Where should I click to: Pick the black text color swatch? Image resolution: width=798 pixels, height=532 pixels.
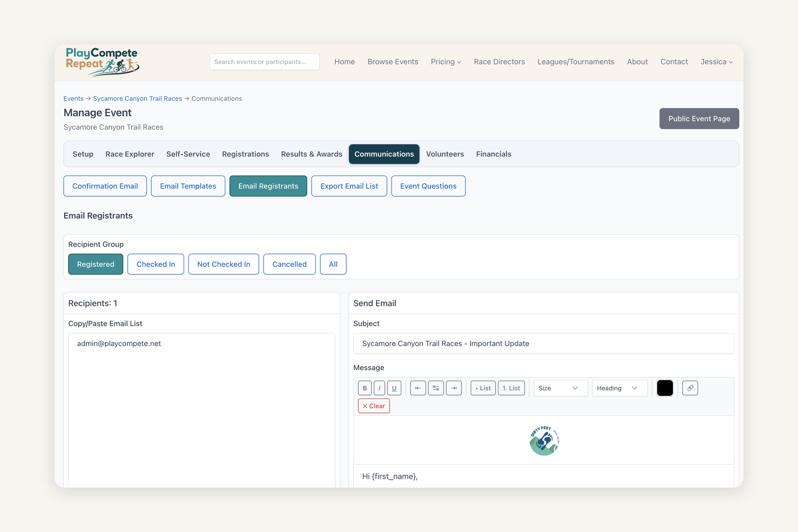pos(665,388)
